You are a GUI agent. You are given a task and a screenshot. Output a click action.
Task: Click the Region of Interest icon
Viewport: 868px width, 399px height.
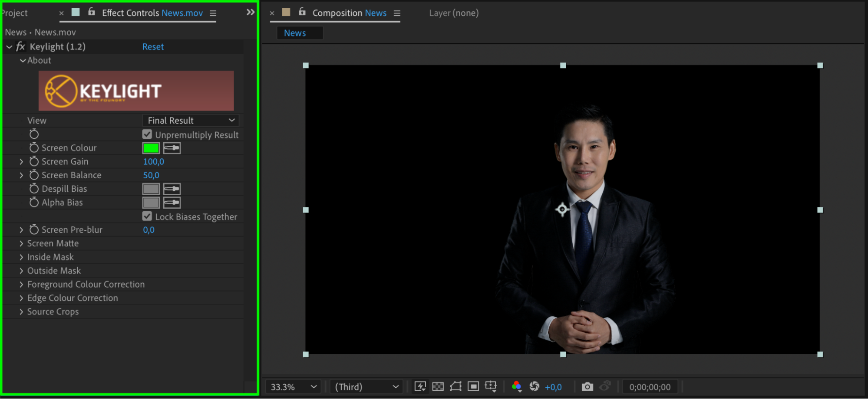[473, 386]
